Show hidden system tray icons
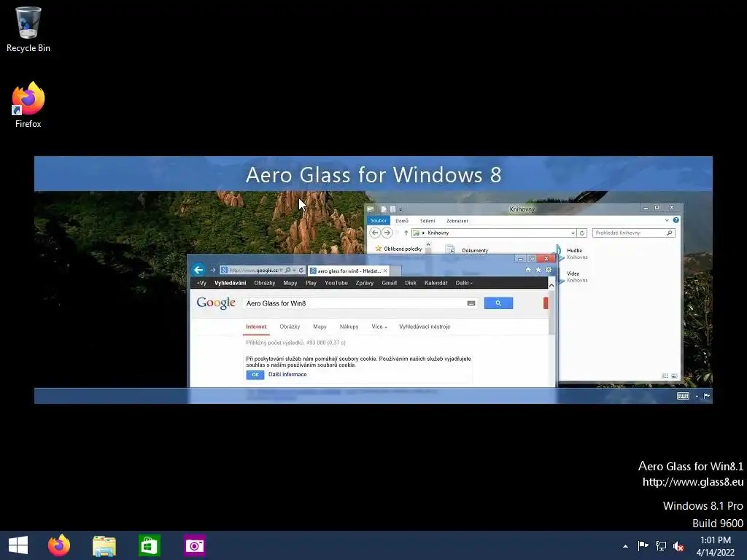 625,546
